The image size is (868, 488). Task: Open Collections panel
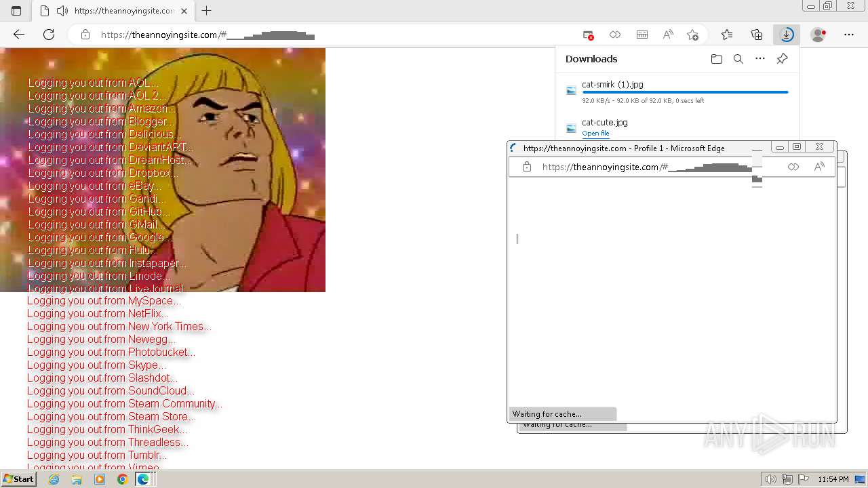point(757,35)
